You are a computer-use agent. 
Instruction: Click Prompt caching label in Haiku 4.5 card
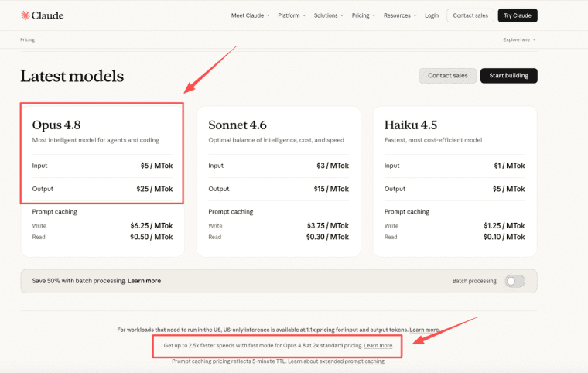click(406, 211)
